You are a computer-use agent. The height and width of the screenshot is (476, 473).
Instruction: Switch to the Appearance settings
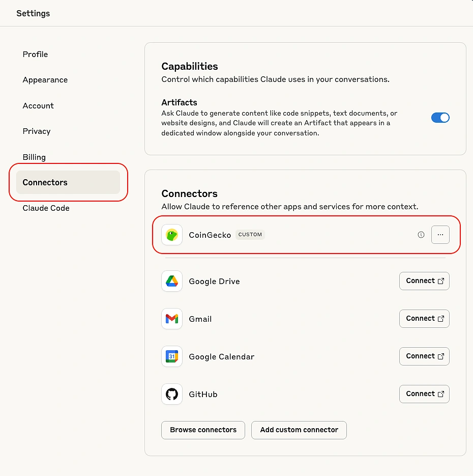pyautogui.click(x=45, y=80)
